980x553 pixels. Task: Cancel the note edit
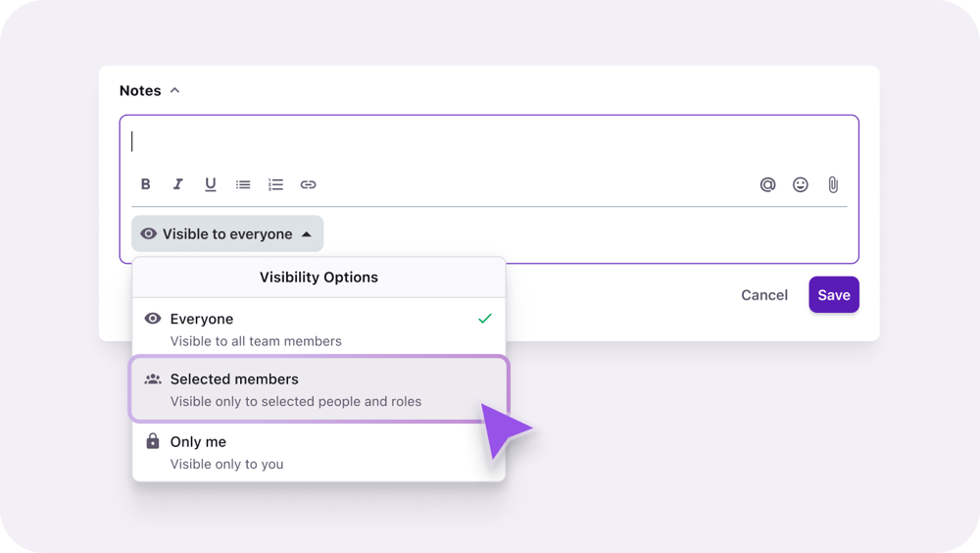(x=764, y=295)
